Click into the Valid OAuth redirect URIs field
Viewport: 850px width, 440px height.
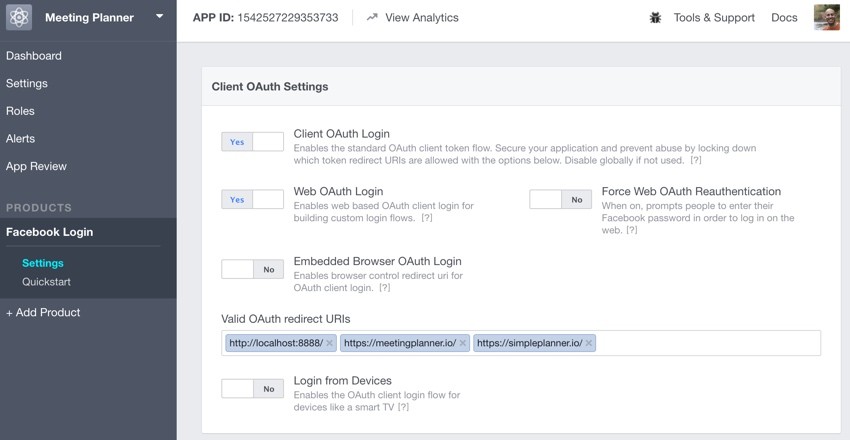(x=521, y=343)
